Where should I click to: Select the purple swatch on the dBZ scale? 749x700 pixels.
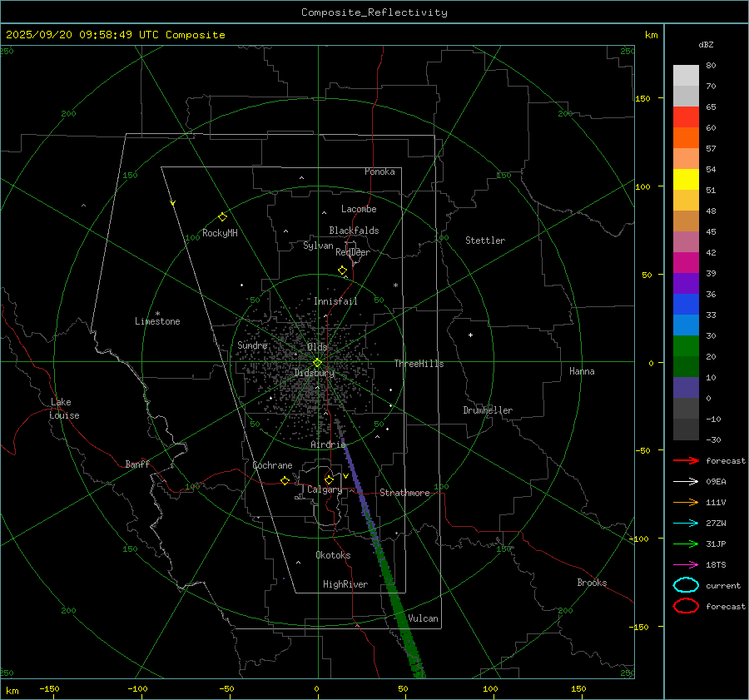686,283
